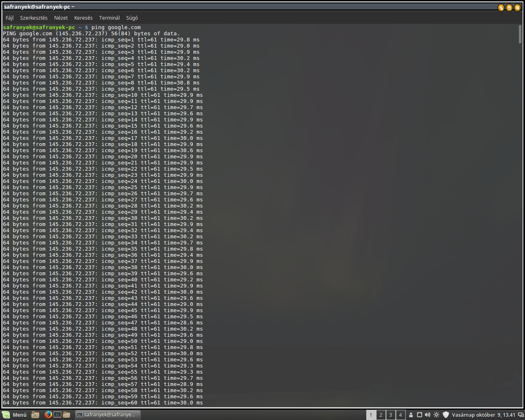This screenshot has width=525, height=420.
Task: Open the Terminál menu
Action: tap(110, 18)
